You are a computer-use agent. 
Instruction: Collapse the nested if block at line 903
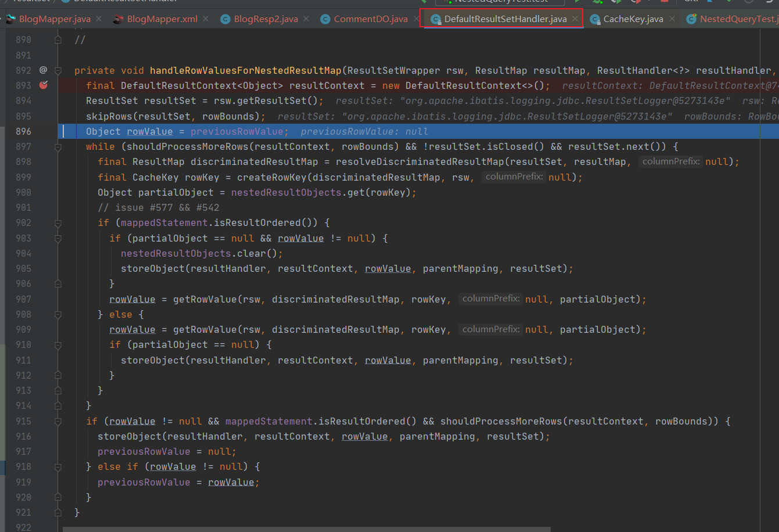pos(58,238)
